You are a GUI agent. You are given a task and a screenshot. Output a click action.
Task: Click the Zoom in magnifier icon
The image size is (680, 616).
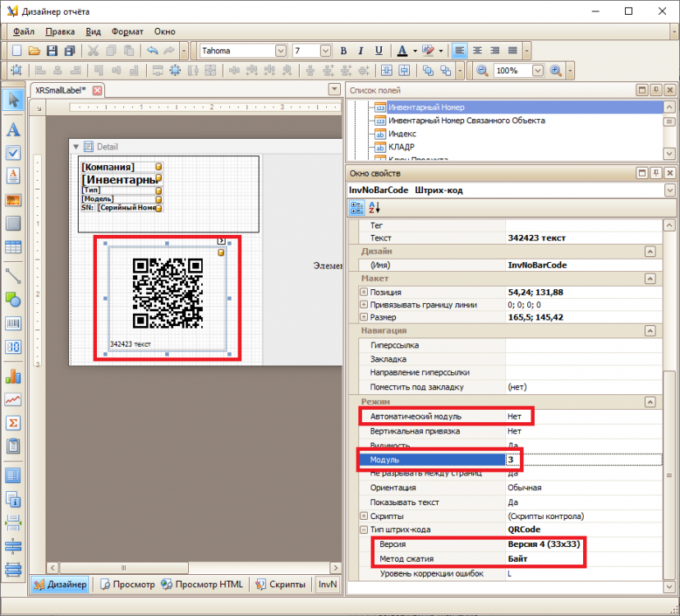pyautogui.click(x=555, y=71)
